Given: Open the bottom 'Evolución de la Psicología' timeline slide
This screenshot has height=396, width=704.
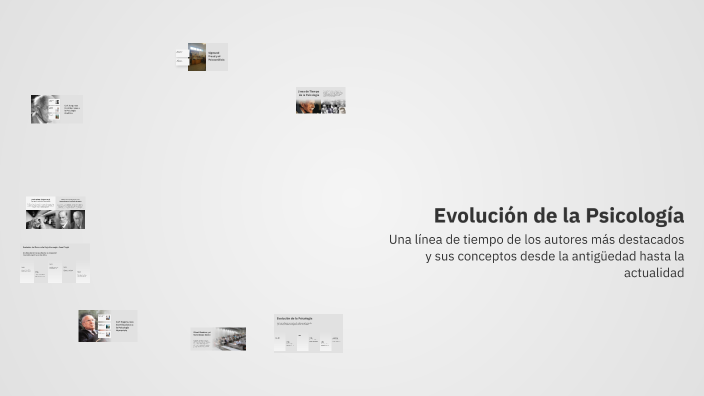Looking at the screenshot, I should (308, 333).
